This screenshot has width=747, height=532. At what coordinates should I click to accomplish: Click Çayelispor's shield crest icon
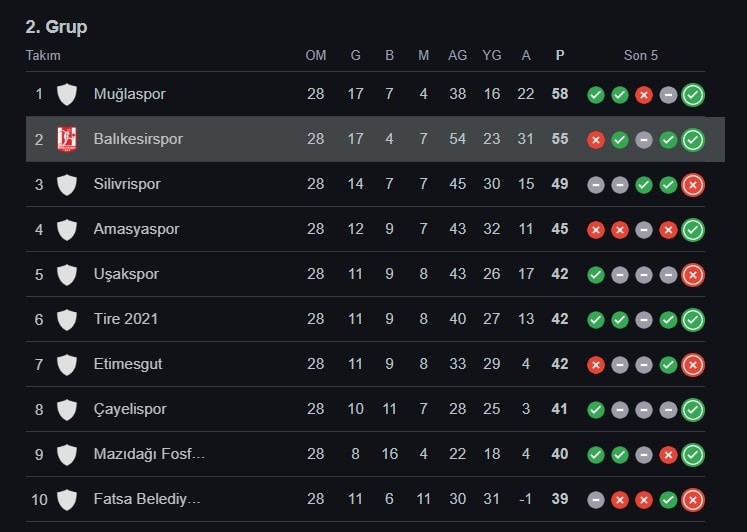67,410
